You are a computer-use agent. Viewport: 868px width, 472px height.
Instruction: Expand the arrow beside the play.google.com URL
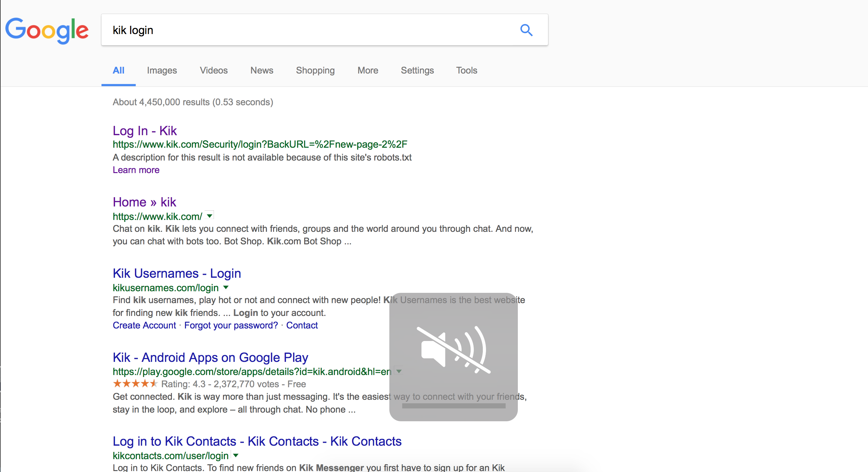[x=399, y=371]
